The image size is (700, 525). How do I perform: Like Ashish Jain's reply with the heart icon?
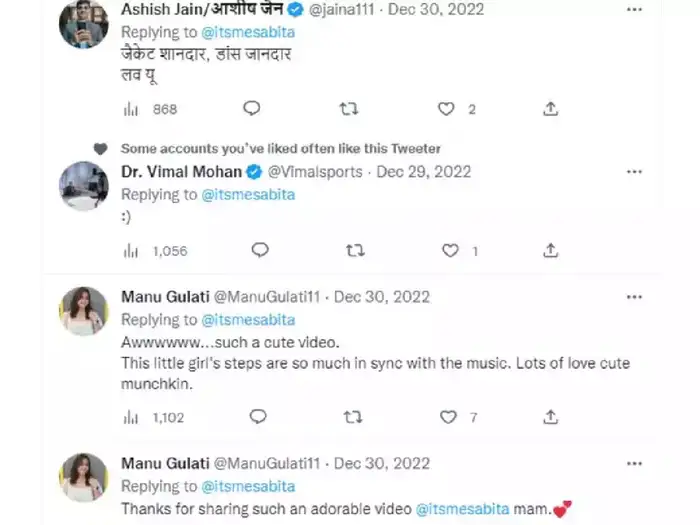pyautogui.click(x=447, y=108)
